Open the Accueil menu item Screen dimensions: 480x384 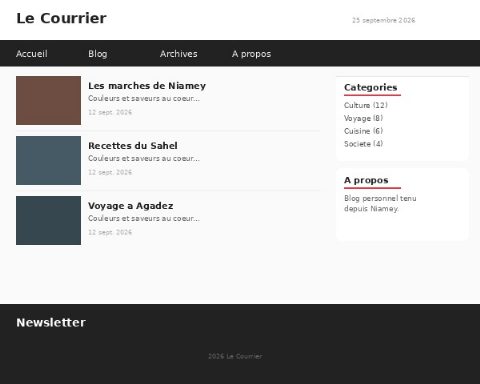click(32, 54)
